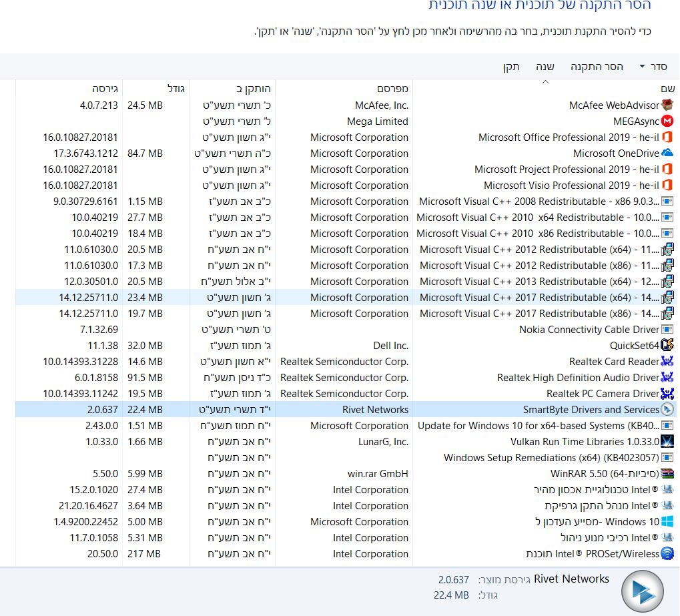This screenshot has width=680, height=616.
Task: Open the סדר organize dropdown
Action: (653, 66)
